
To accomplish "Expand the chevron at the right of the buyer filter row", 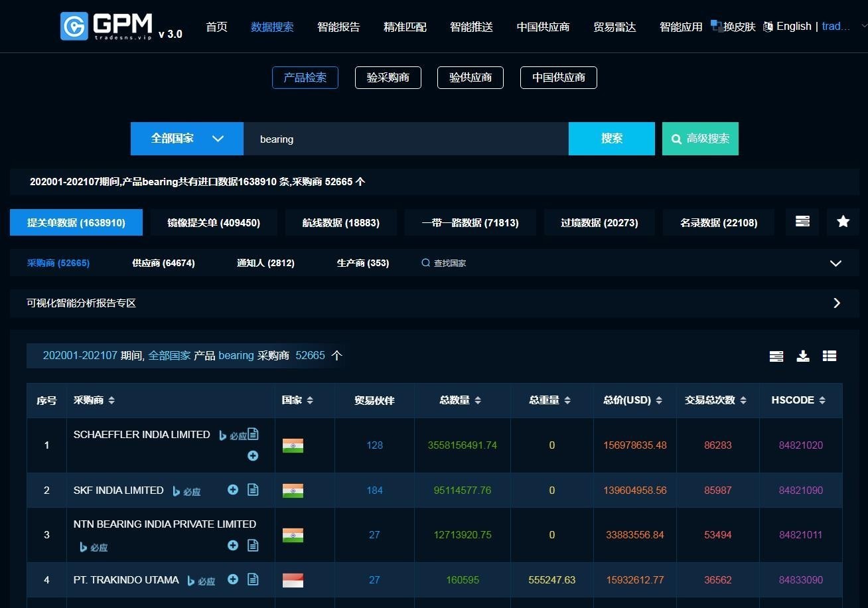I will pos(835,263).
